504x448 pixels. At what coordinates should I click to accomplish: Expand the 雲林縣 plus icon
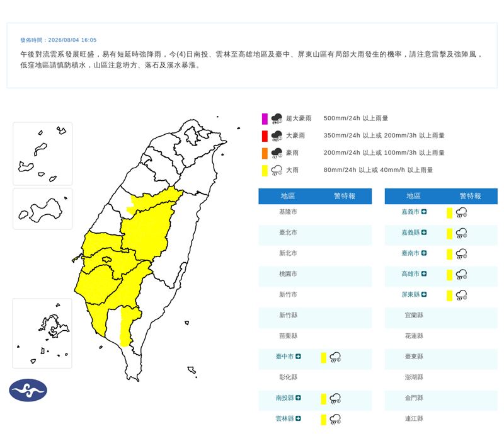pos(298,418)
